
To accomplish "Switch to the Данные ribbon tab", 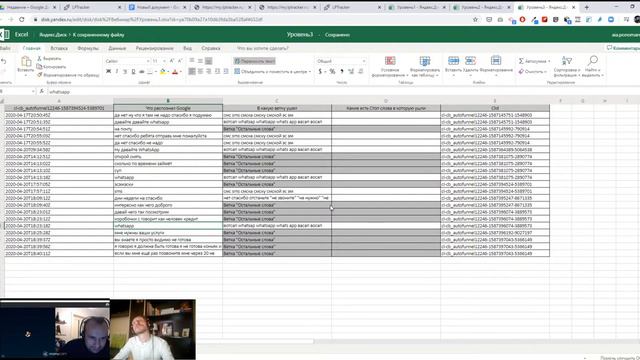I will [x=117, y=48].
